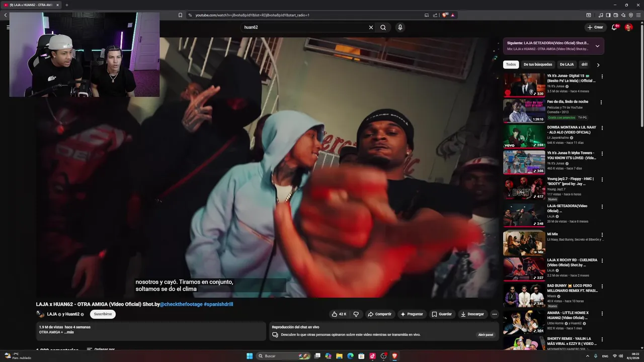The width and height of the screenshot is (644, 362).
Task: Open Brave Leo AI star icon
Action: 623,15
